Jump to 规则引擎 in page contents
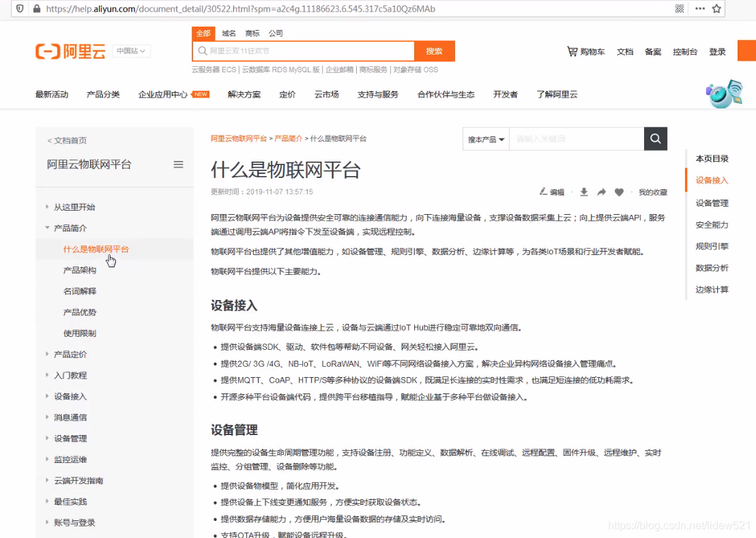Image resolution: width=756 pixels, height=538 pixels. click(712, 247)
